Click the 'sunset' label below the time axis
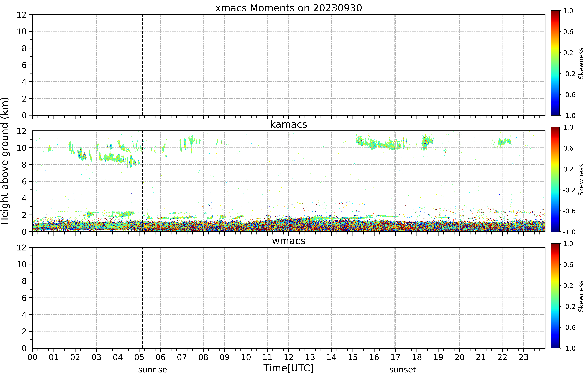The height and width of the screenshot is (378, 588). coord(403,370)
